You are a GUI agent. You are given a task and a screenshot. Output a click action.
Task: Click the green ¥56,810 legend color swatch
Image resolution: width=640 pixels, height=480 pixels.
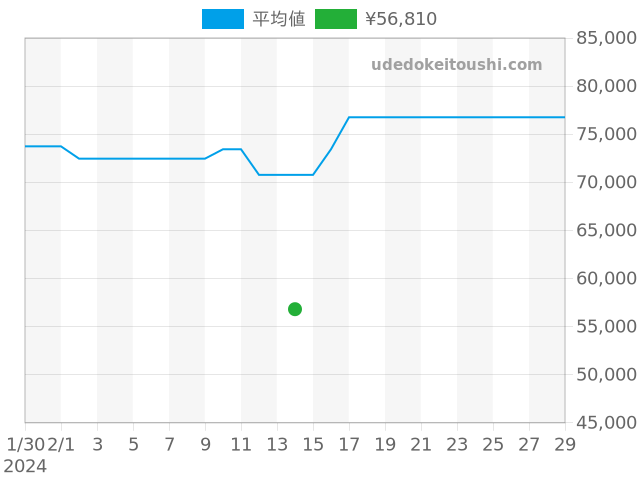335,19
